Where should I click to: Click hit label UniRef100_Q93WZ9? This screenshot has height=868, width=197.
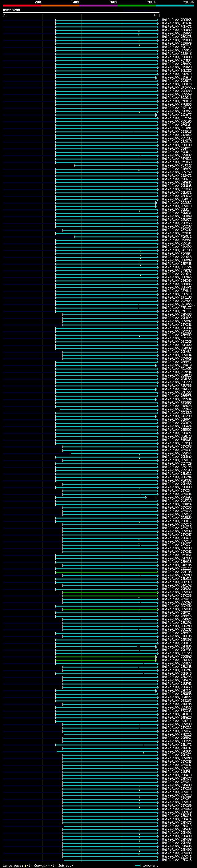[177, 81]
